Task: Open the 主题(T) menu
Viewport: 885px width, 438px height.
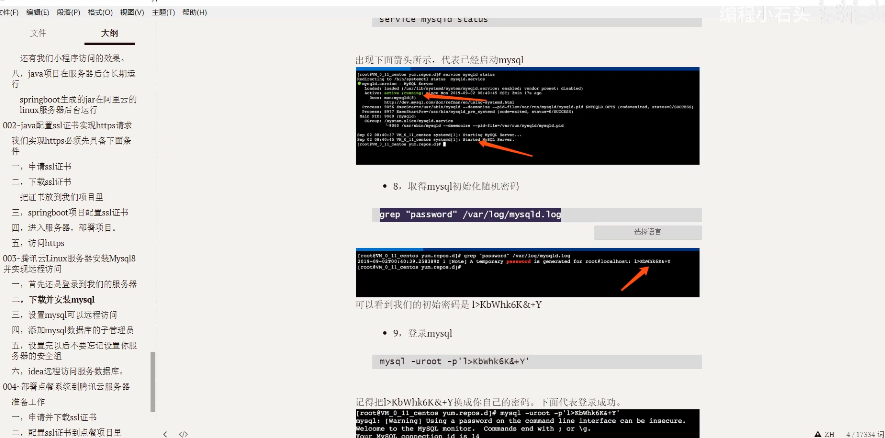Action: (x=163, y=12)
